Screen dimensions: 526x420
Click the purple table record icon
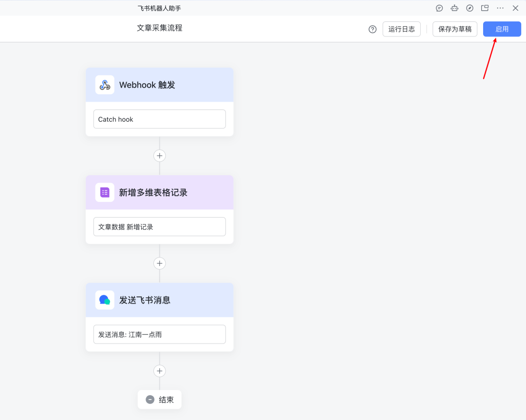tap(105, 192)
